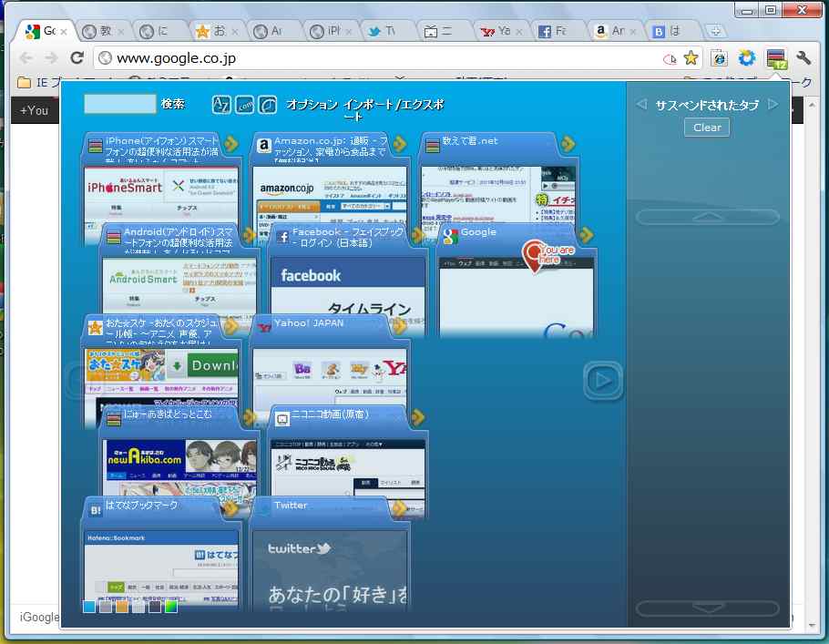This screenshot has height=644, width=829.
Task: Click the 検索 search button
Action: [x=173, y=104]
